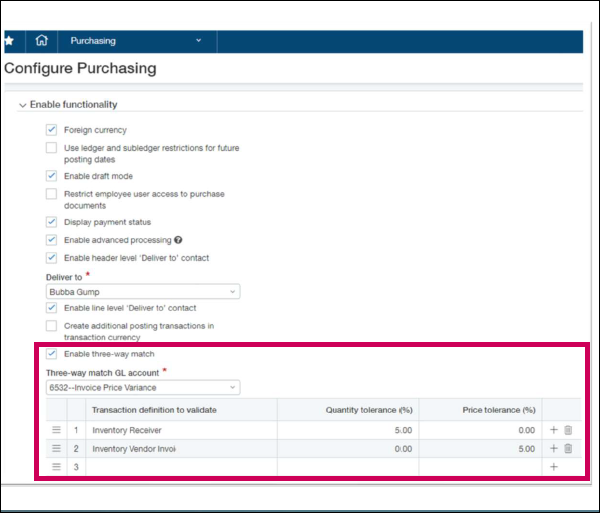
Task: Grab the drag handle for row 1
Action: pos(56,430)
